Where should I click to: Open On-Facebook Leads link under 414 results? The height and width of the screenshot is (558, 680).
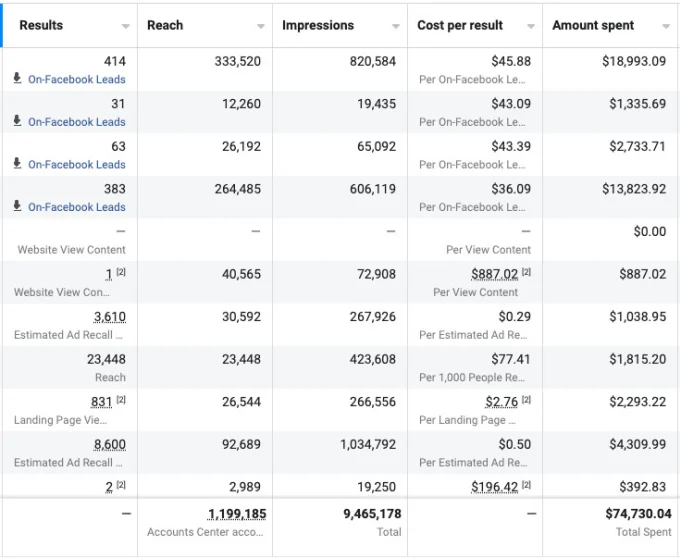pyautogui.click(x=77, y=79)
